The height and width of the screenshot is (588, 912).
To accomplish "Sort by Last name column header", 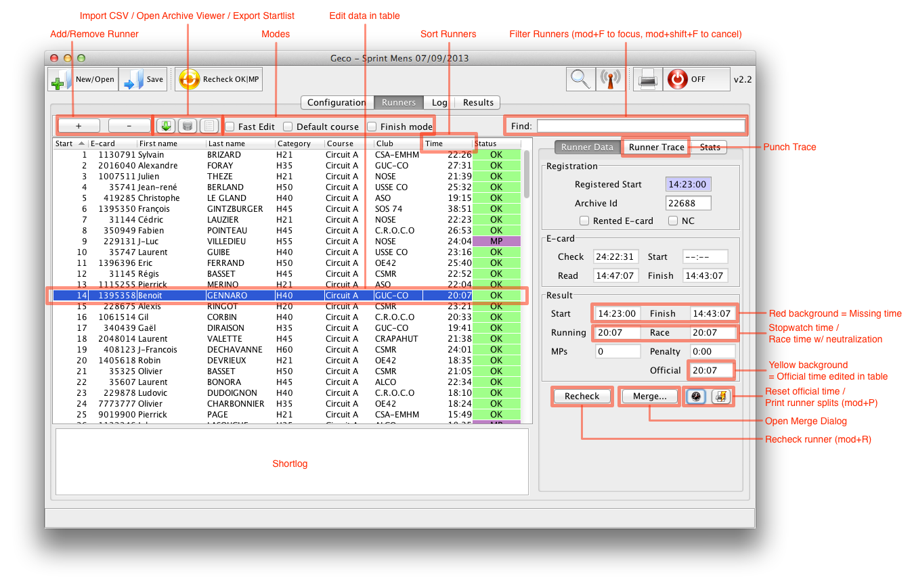I will click(x=240, y=143).
